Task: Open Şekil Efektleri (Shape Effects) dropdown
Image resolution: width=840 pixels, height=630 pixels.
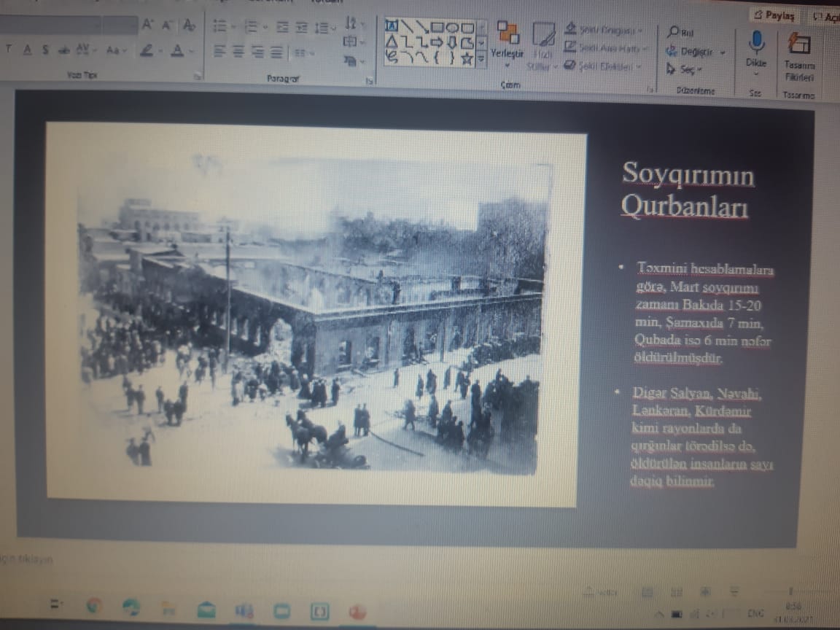Action: click(x=604, y=66)
